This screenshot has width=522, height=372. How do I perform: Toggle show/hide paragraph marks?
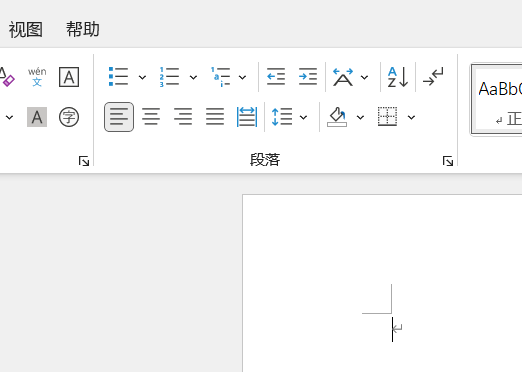coord(433,77)
